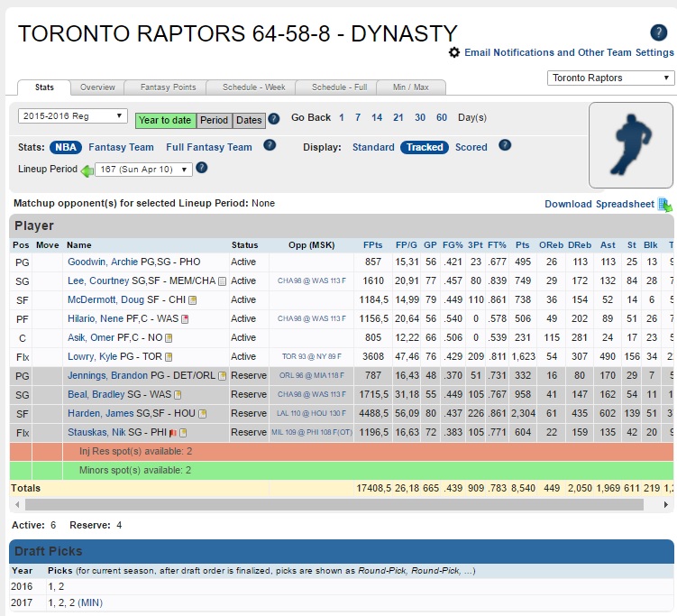Sort table by FP/G column
Viewport: 677px width, 616px height.
point(407,245)
